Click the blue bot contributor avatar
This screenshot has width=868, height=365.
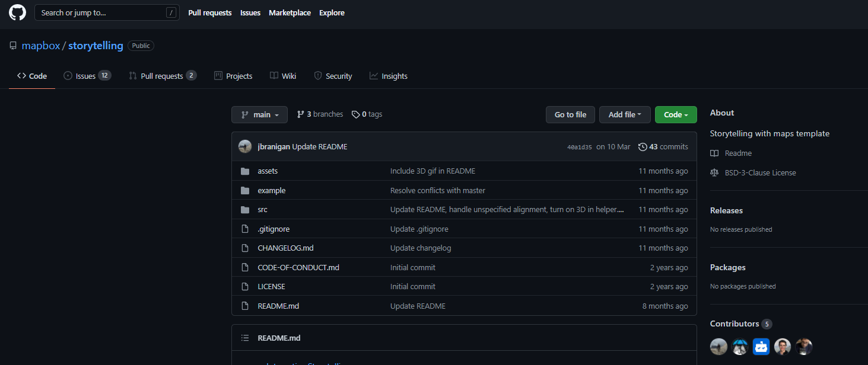pos(761,347)
